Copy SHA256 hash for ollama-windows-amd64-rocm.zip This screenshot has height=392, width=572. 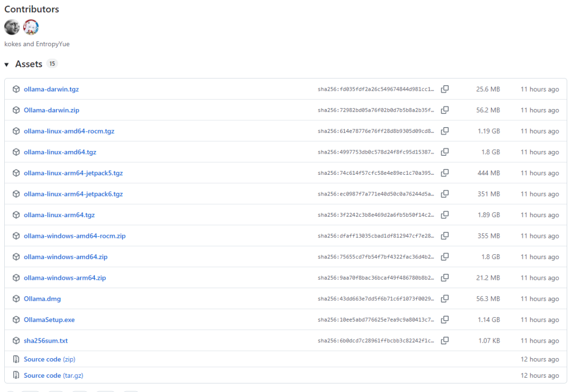pos(445,236)
